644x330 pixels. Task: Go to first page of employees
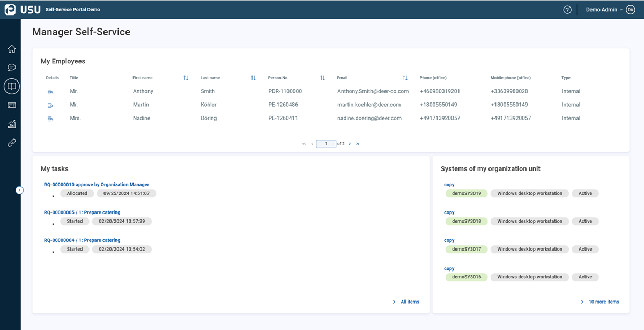(304, 144)
